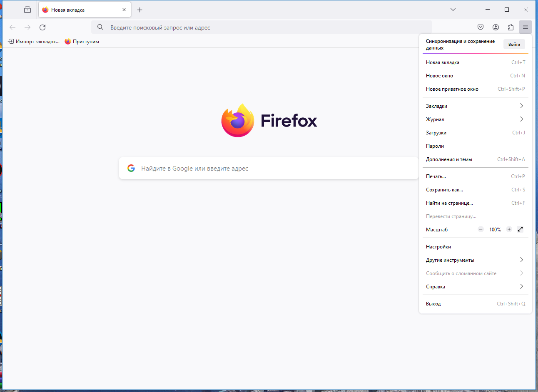Select Найти на странице...

click(x=476, y=203)
